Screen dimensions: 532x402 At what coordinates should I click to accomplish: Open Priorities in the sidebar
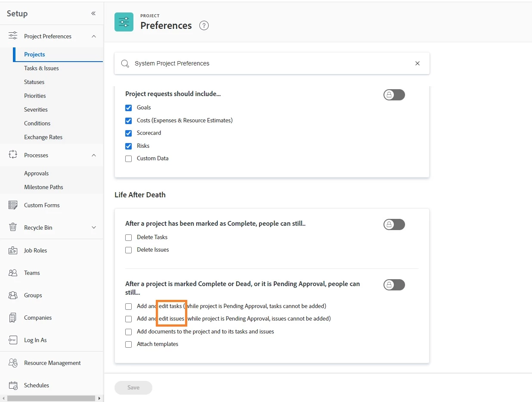pyautogui.click(x=35, y=96)
